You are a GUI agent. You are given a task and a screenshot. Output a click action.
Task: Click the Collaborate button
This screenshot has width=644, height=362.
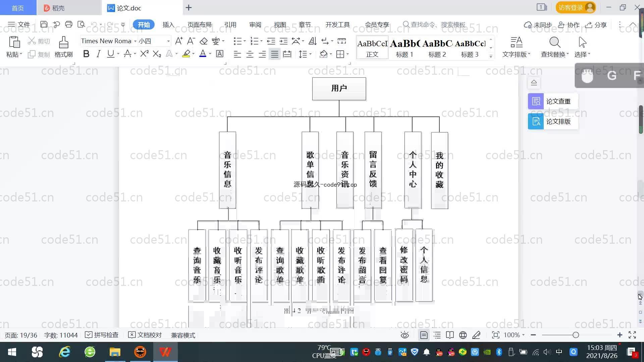(569, 25)
